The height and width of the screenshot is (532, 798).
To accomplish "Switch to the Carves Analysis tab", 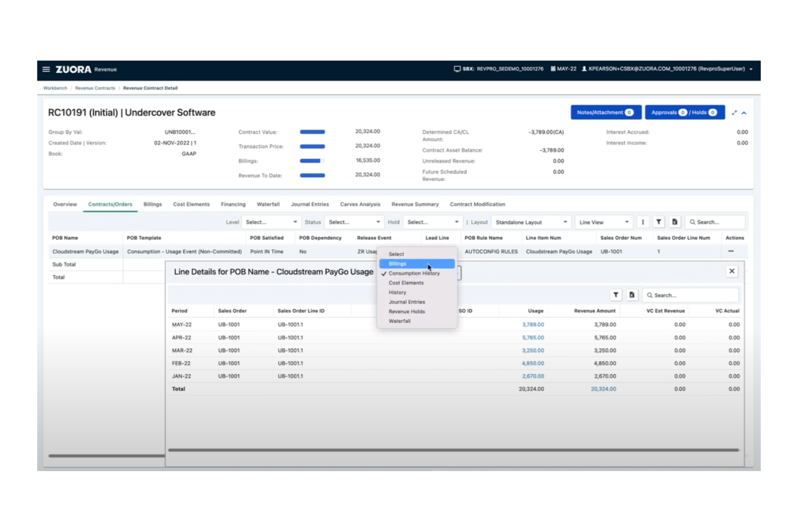I will click(360, 204).
